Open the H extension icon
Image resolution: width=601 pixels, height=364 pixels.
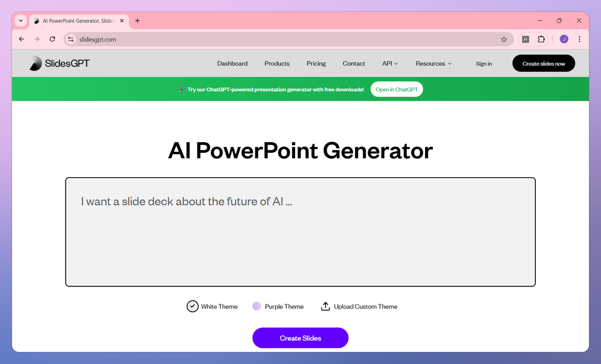pyautogui.click(x=526, y=39)
